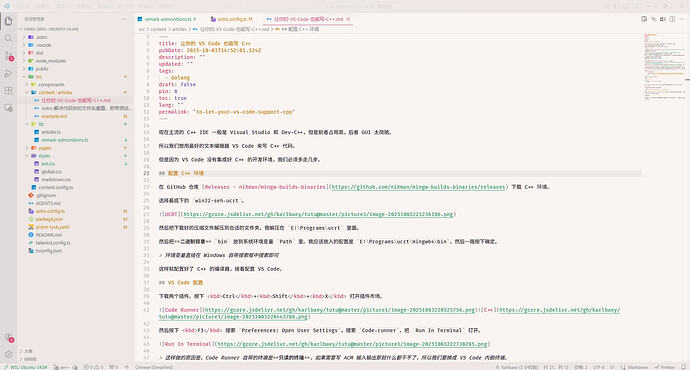
Task: Open the Accounts menu icon
Action: pyautogui.click(x=8, y=337)
